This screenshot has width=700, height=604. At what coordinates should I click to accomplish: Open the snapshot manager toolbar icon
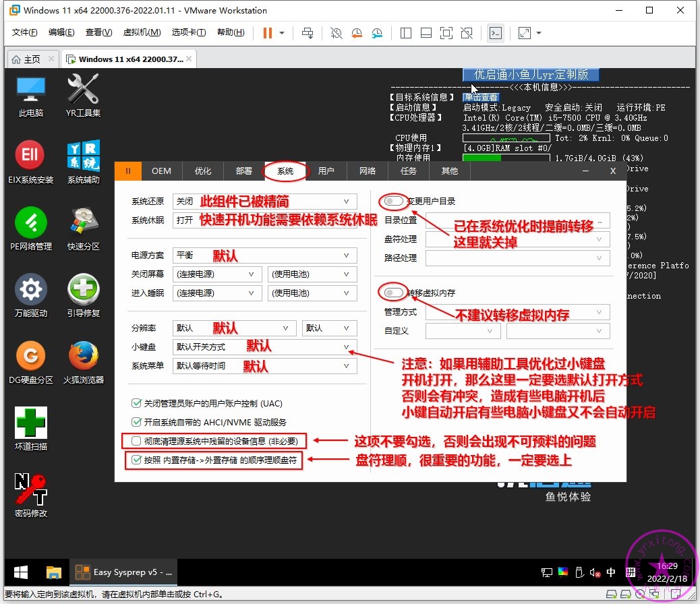point(377,33)
